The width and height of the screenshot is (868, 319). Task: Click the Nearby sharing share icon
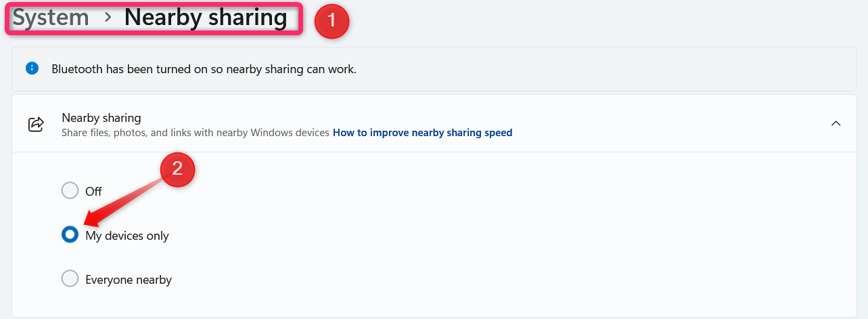[x=36, y=124]
